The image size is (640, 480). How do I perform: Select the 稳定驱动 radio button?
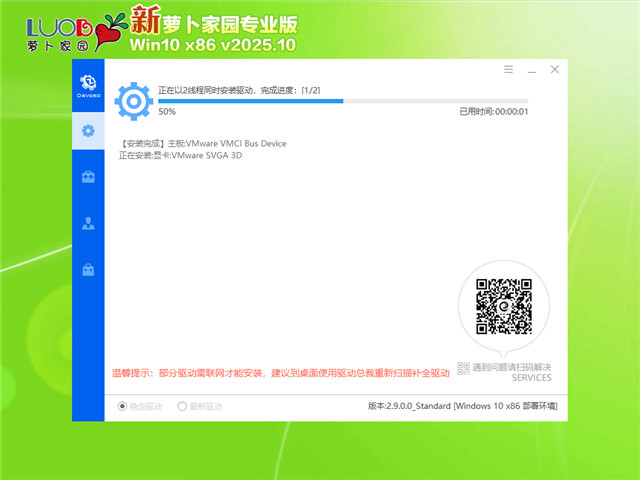coord(124,407)
